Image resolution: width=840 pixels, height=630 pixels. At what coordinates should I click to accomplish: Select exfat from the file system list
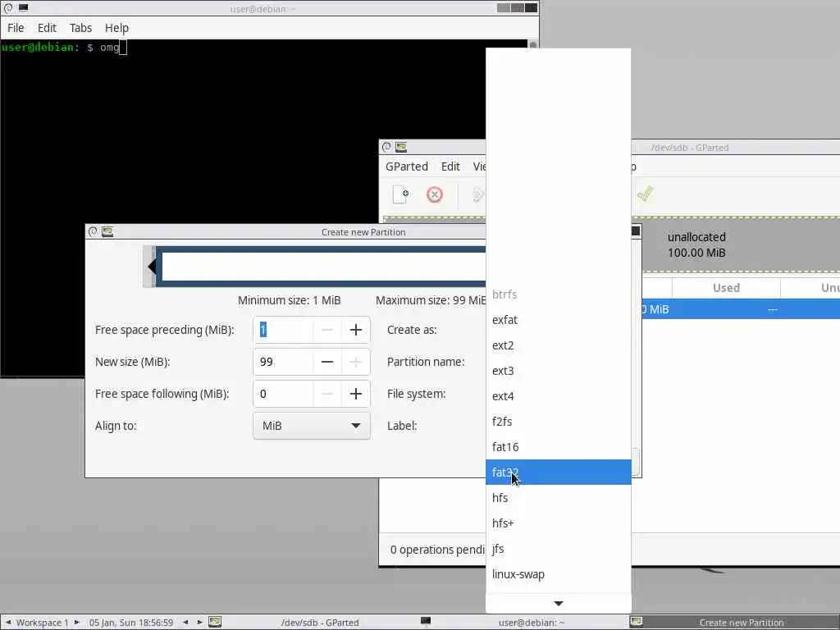coord(558,320)
